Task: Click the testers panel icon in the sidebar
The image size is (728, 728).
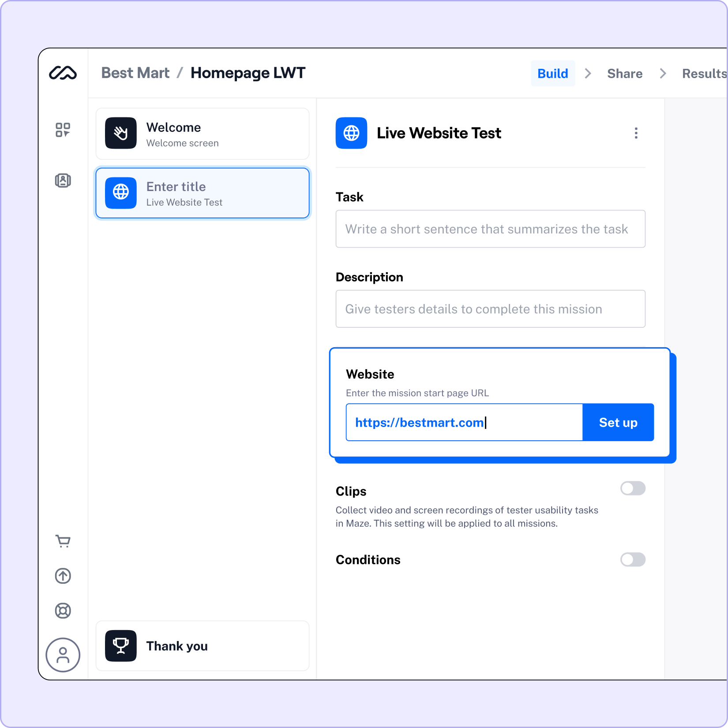Action: click(x=63, y=180)
